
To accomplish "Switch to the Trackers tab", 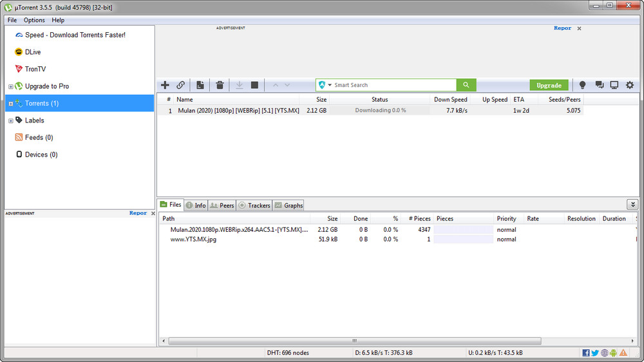I will (254, 205).
